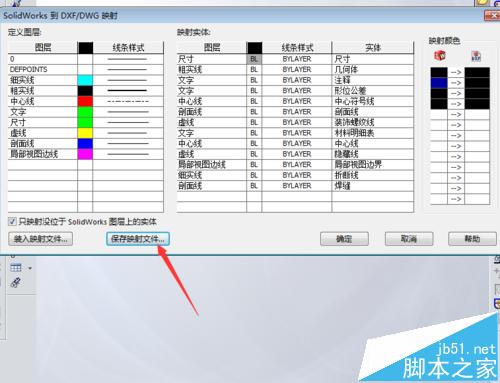The height and width of the screenshot is (383, 500).
Task: Select the 局部视图边界 entity cell
Action: tap(373, 164)
